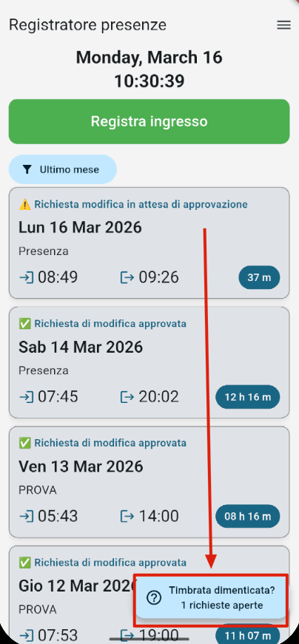Viewport: 299px width, 644px height.
Task: Open the Ultimo mese filter chip
Action: (63, 169)
